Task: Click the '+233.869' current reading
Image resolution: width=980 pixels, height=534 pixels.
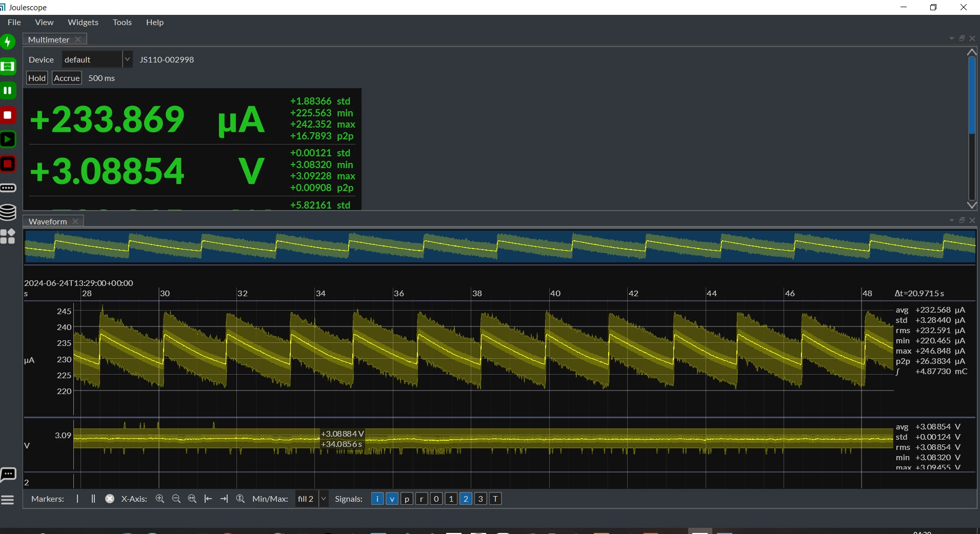Action: click(x=107, y=119)
